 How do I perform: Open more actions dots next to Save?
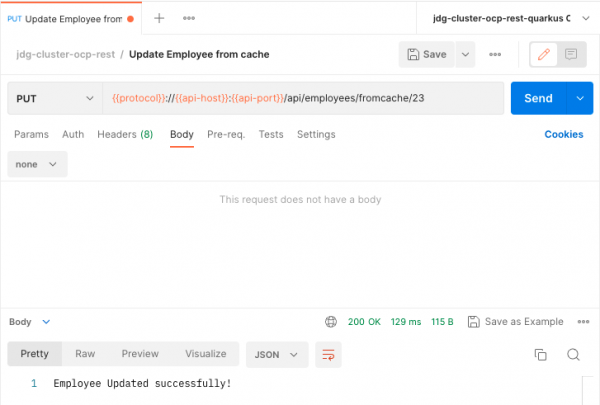point(495,54)
